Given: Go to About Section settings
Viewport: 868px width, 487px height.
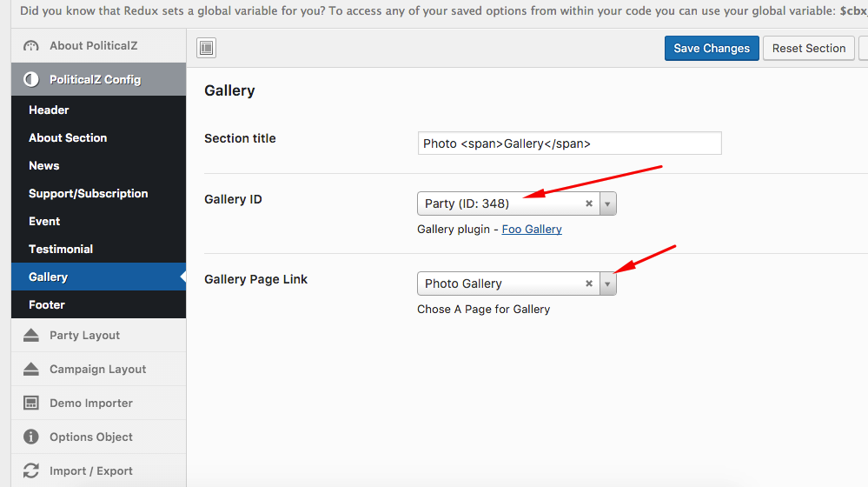Looking at the screenshot, I should [x=98, y=137].
